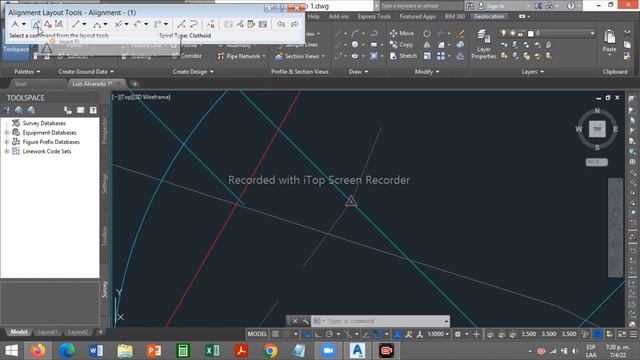The width and height of the screenshot is (640, 360).
Task: Expand the Linework Code Sets tree node
Action: pos(7,151)
